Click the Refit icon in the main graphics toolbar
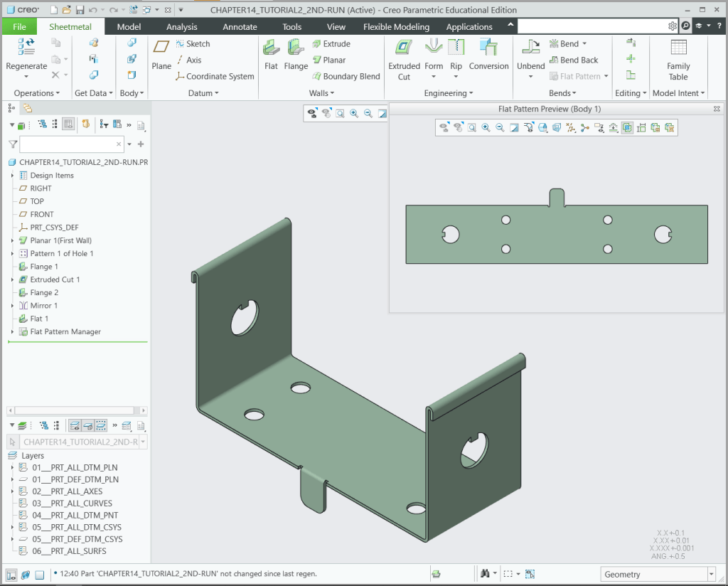This screenshot has height=586, width=728. (x=340, y=113)
